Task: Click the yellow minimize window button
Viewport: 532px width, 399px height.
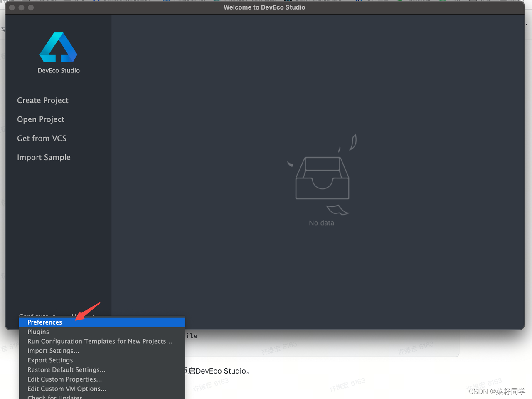Action: 21,7
